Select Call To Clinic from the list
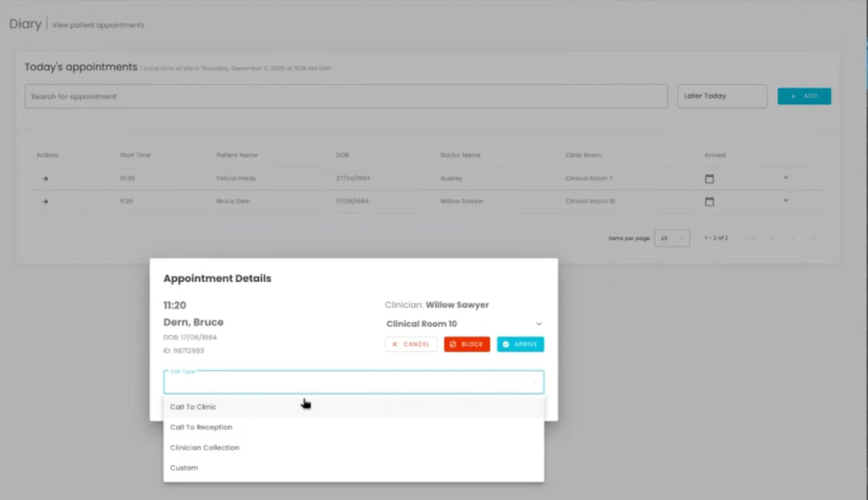Viewport: 868px width, 500px height. pos(193,407)
